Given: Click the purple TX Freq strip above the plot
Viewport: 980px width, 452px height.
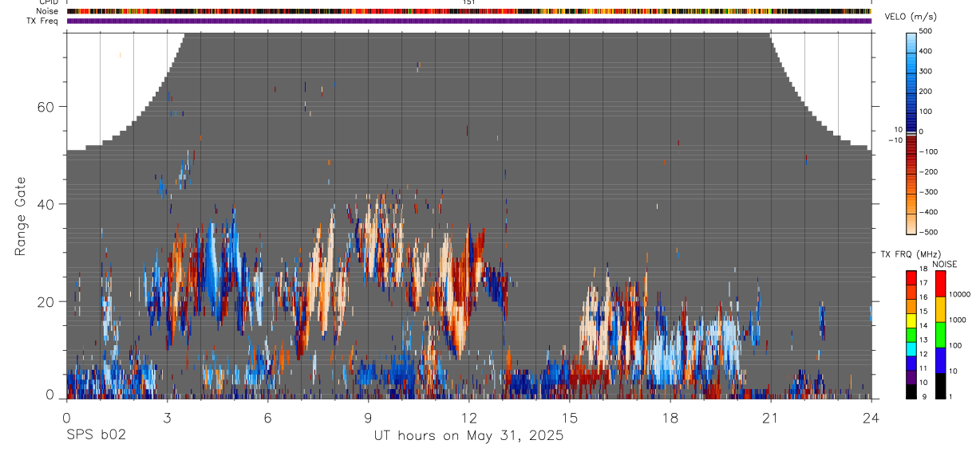Looking at the screenshot, I should point(468,21).
